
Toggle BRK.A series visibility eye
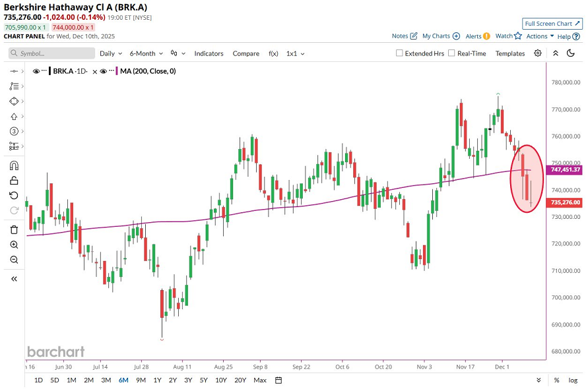pyautogui.click(x=36, y=71)
